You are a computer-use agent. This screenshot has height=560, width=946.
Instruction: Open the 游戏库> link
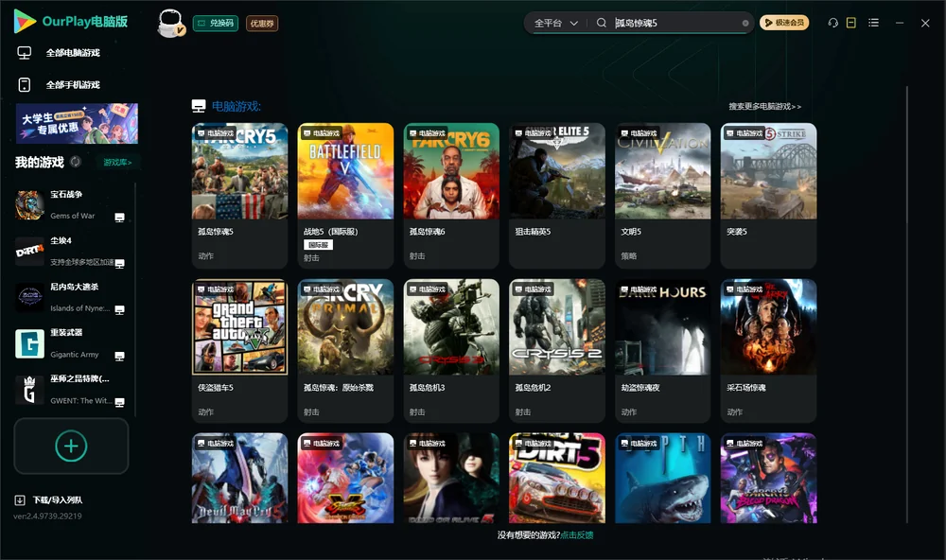(117, 163)
